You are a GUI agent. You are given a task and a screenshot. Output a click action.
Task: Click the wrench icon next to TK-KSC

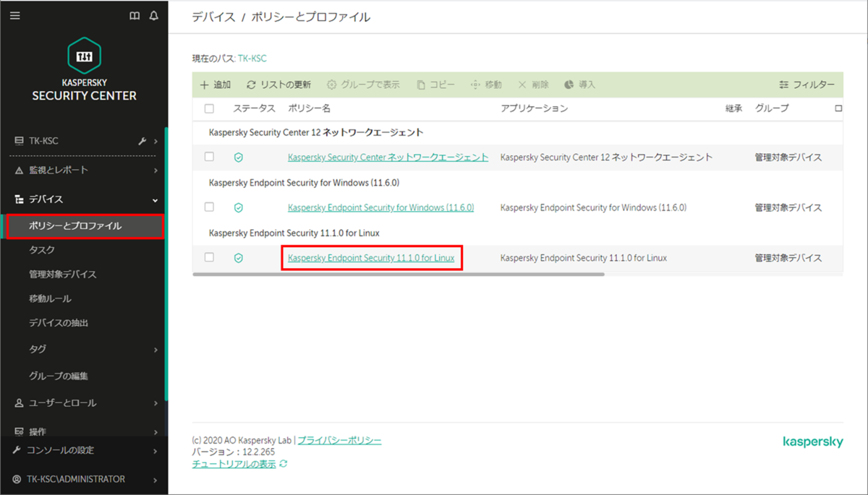click(x=142, y=141)
